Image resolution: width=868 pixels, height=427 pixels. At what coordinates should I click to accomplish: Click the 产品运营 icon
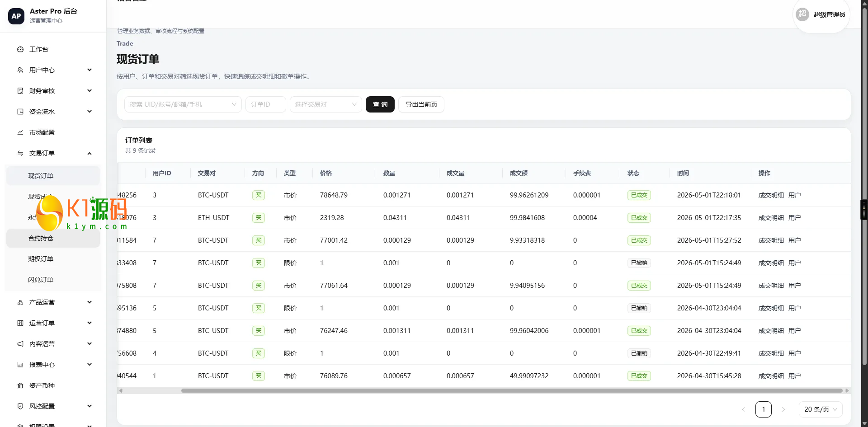click(20, 302)
